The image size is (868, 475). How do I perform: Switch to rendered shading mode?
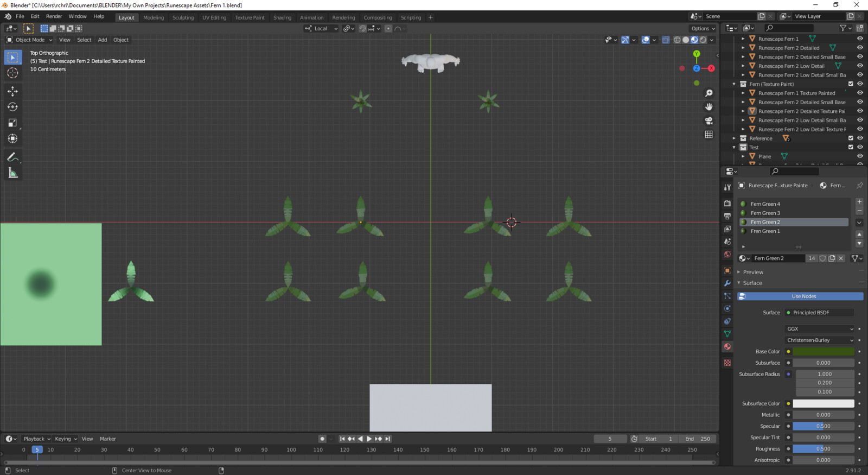703,40
